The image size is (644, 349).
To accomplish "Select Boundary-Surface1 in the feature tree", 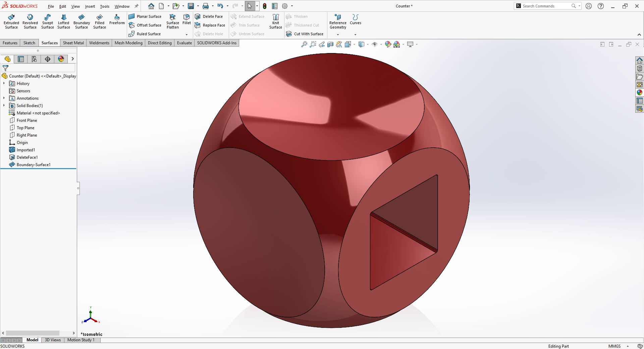I will coord(33,164).
